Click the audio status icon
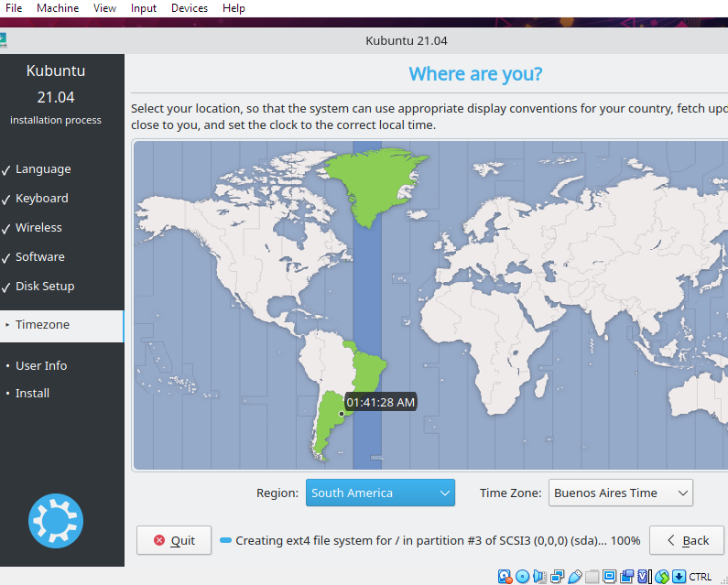728x585 pixels. (539, 577)
